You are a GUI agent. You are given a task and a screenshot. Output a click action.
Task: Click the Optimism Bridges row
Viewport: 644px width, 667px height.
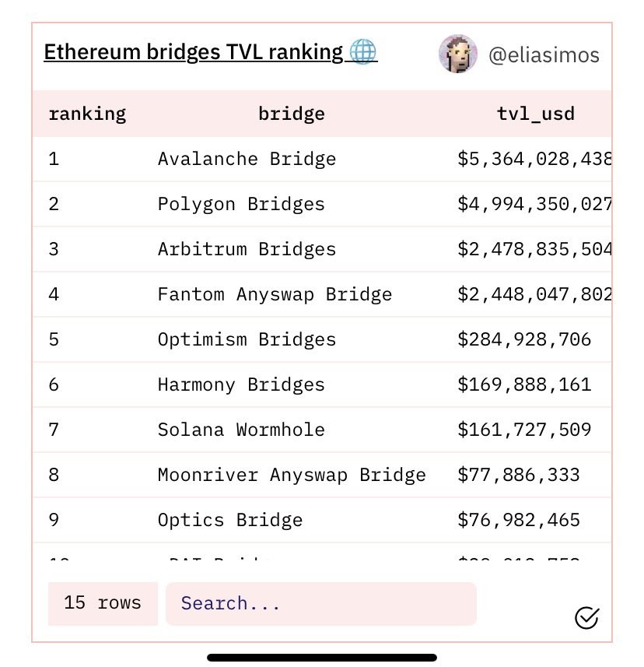click(x=247, y=340)
